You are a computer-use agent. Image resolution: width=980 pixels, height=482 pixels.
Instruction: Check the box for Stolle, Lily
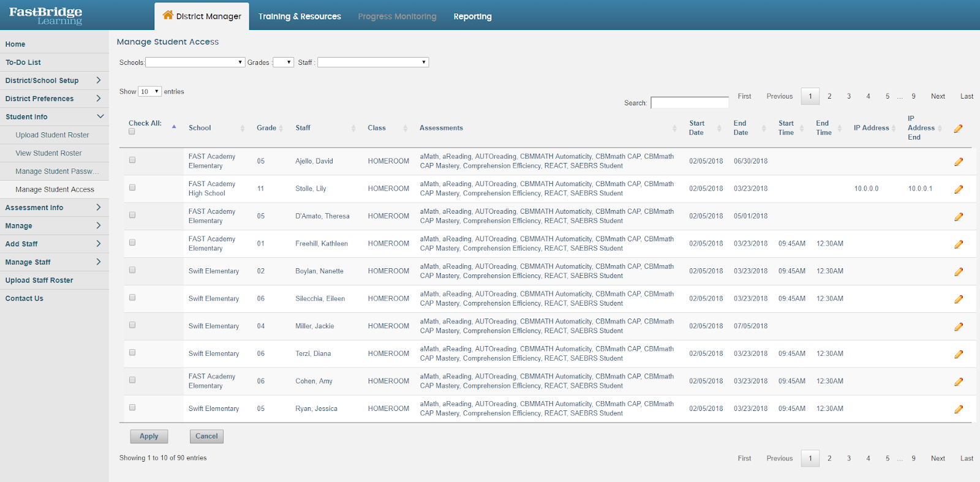[132, 187]
